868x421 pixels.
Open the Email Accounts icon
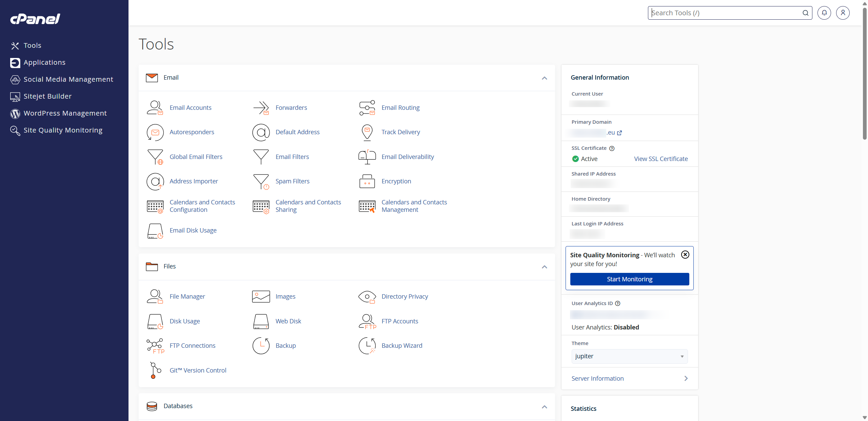[155, 108]
